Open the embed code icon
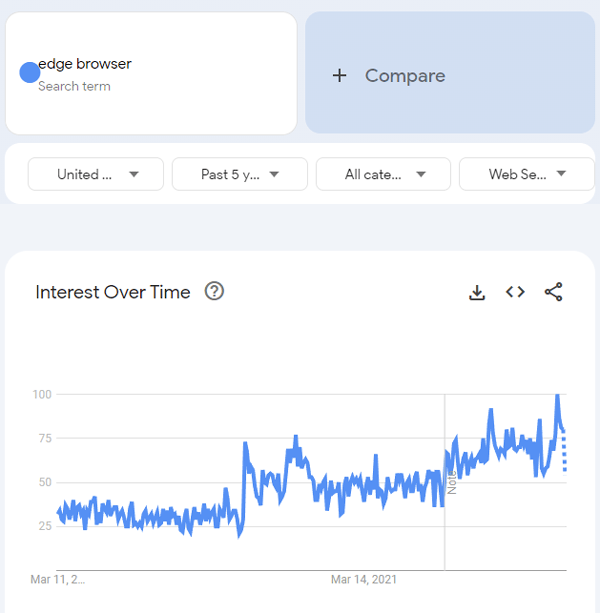The width and height of the screenshot is (600, 613). point(515,292)
